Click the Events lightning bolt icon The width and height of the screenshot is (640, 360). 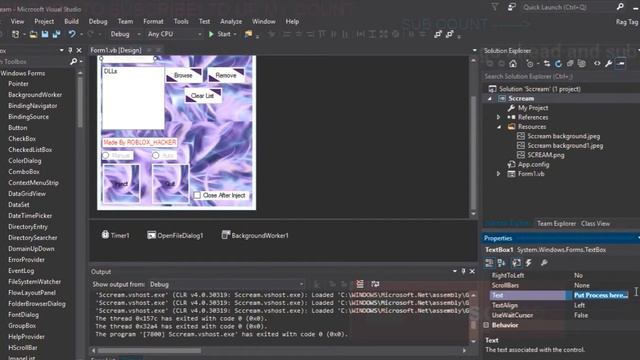529,263
